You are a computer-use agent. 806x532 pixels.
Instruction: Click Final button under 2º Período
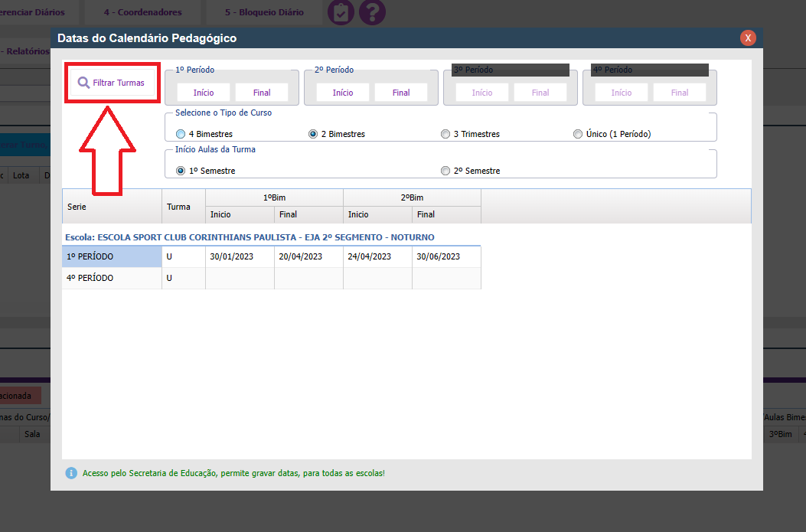tap(401, 93)
